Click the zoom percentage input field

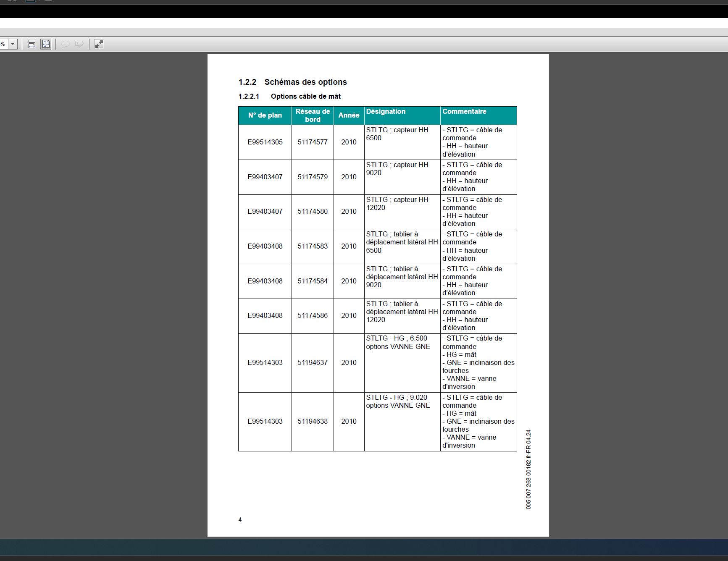(4, 44)
